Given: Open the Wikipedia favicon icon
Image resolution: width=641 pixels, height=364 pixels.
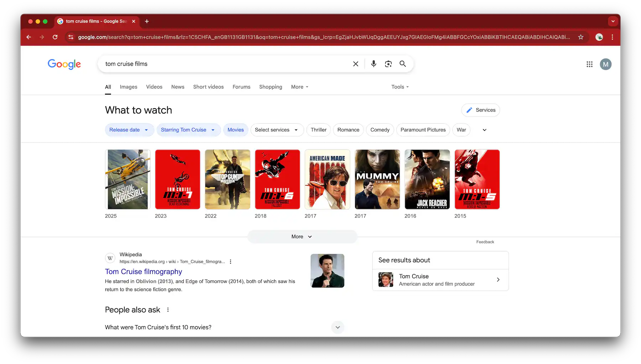Looking at the screenshot, I should [110, 258].
